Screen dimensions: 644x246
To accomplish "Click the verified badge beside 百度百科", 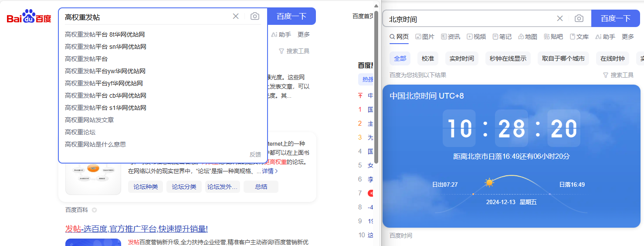I will pyautogui.click(x=94, y=210).
